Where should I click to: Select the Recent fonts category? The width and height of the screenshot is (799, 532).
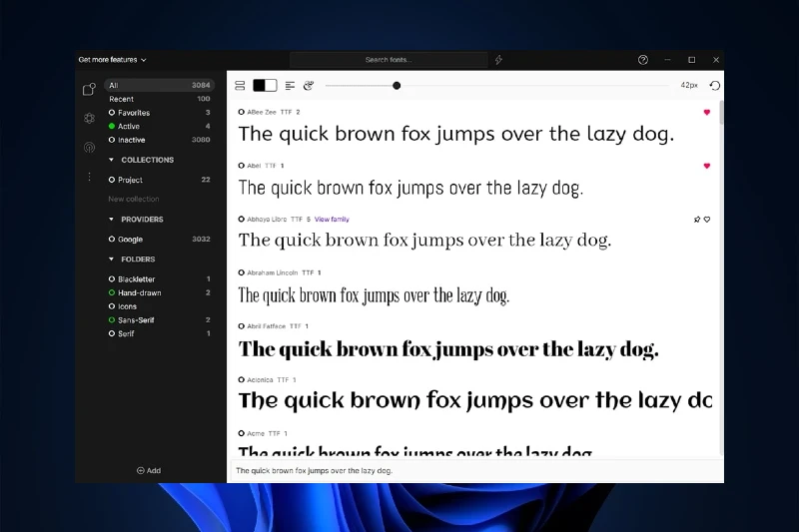[x=122, y=99]
